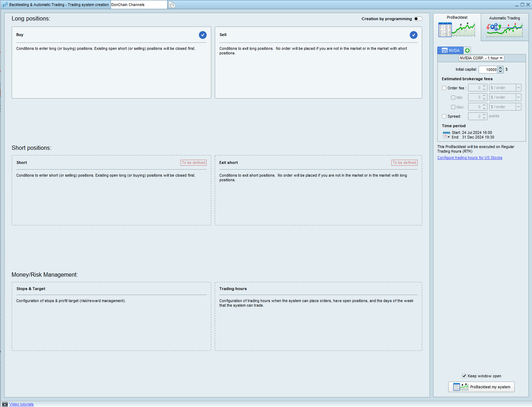Click the Start: 24 Jul 2024 16:00 text
The width and height of the screenshot is (532, 407).
pyautogui.click(x=472, y=132)
